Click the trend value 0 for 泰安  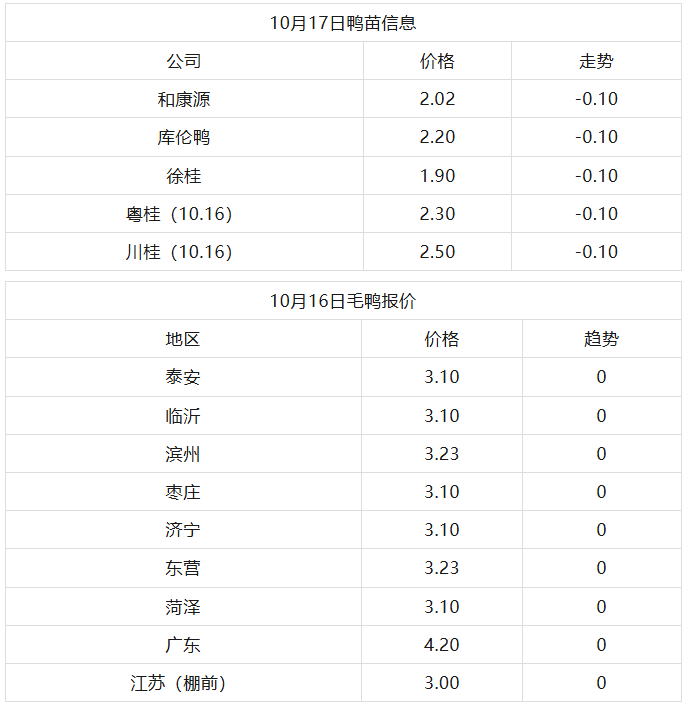point(601,377)
